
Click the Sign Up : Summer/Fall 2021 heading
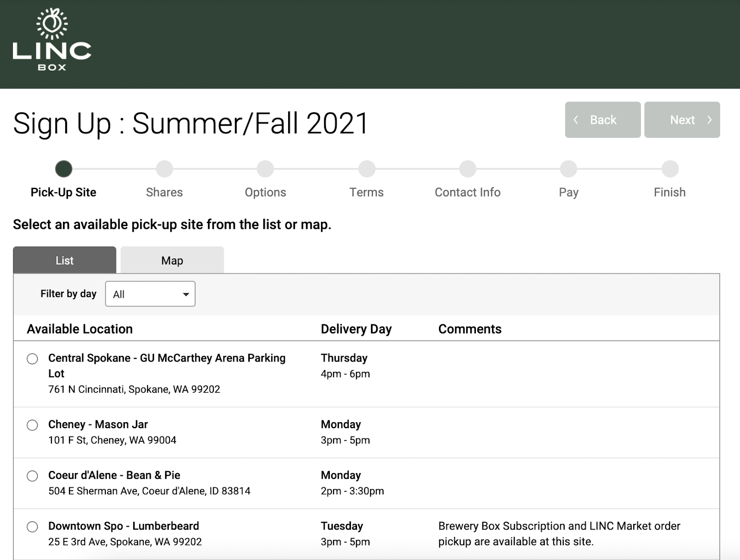[191, 123]
